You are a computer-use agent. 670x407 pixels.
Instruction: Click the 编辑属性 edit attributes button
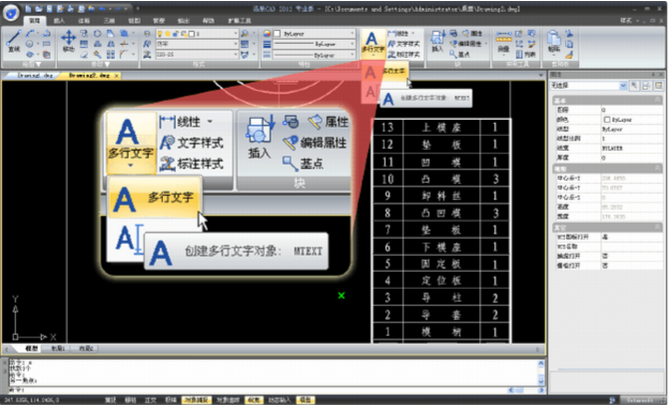(466, 44)
